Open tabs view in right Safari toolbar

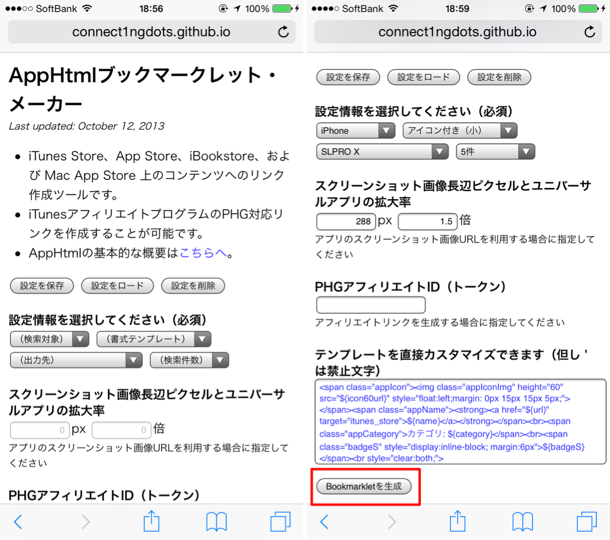coord(587,522)
